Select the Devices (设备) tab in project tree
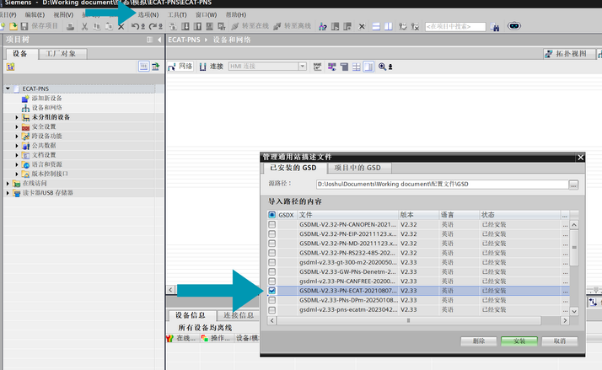 21,54
